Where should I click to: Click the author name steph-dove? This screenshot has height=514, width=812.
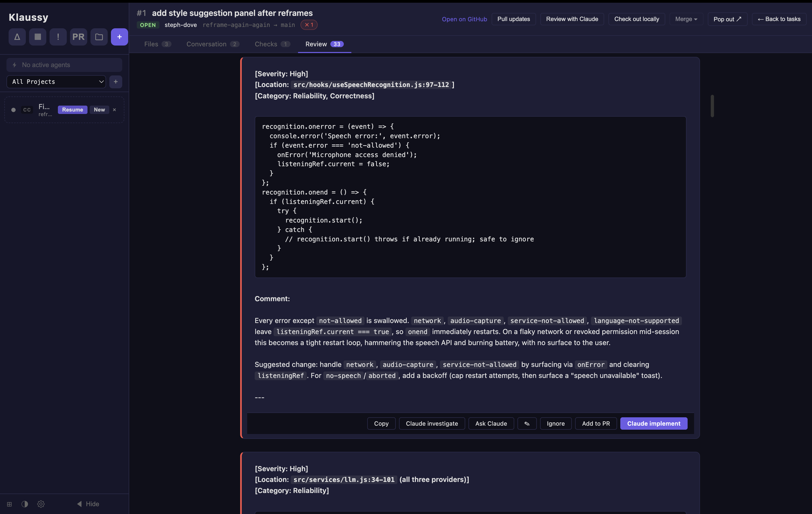[x=180, y=25]
